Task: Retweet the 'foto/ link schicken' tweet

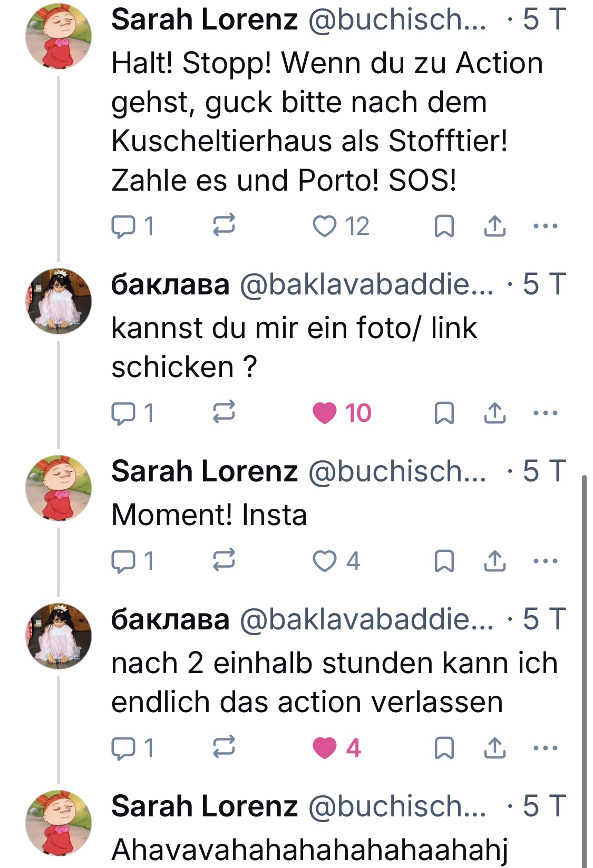Action: 223,413
